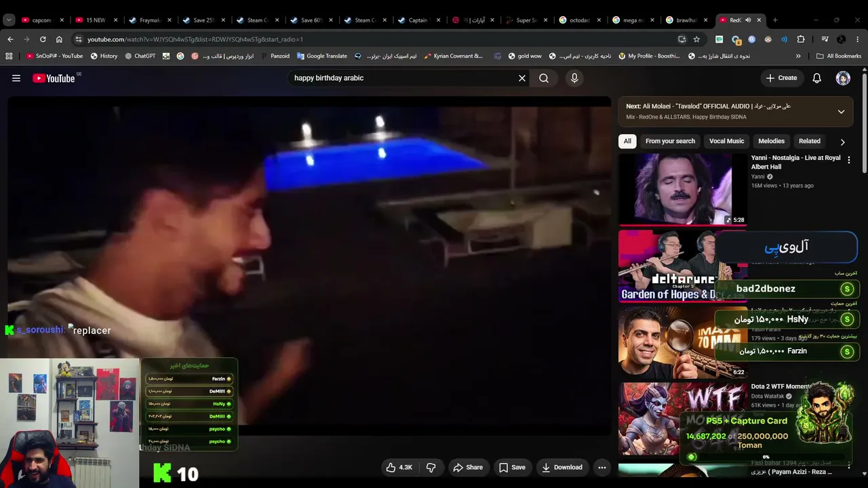Image resolution: width=868 pixels, height=488 pixels.
Task: Open the Panzoid bookmark
Action: pyautogui.click(x=275, y=56)
